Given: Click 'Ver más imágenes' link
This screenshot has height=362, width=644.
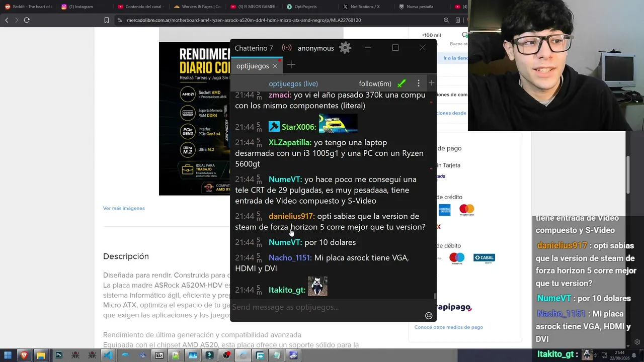Looking at the screenshot, I should 124,208.
